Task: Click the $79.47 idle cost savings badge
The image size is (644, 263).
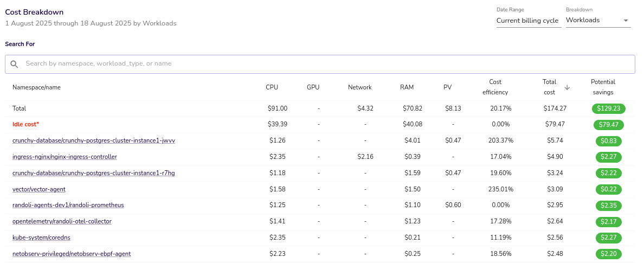Action: click(x=608, y=125)
